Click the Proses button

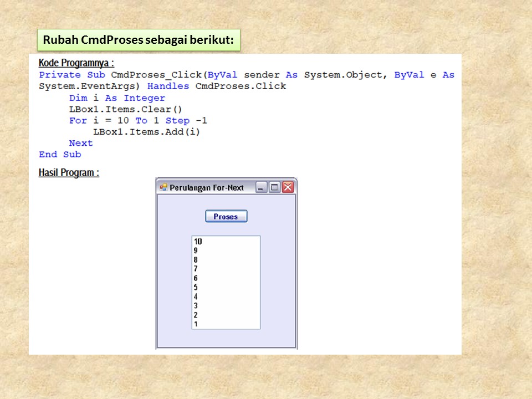226,217
